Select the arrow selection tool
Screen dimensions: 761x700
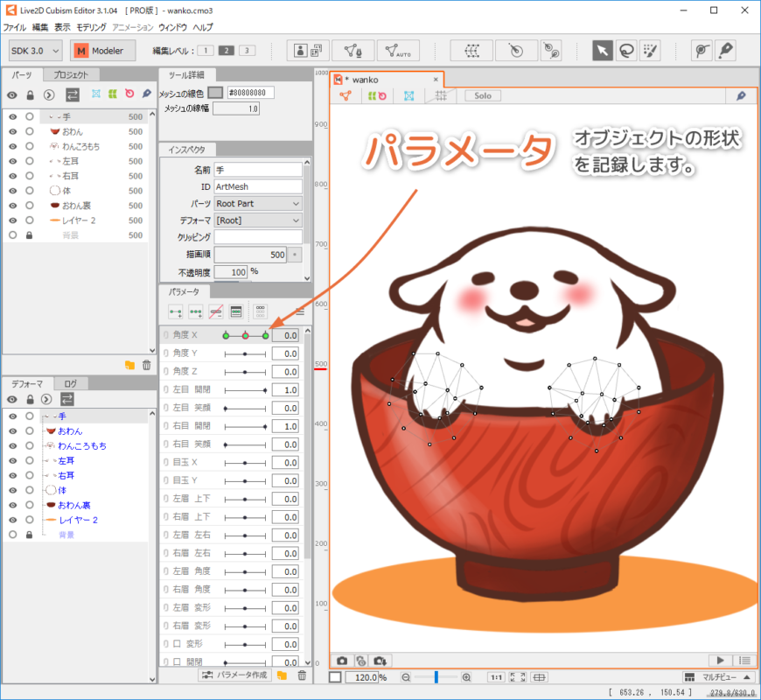pos(603,51)
